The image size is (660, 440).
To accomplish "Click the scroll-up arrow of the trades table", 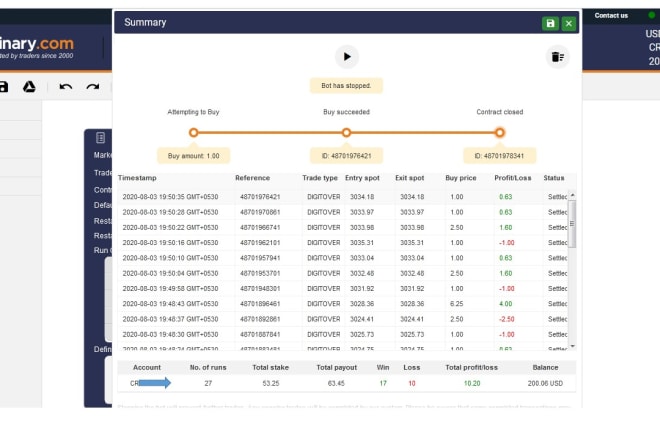I will [572, 195].
